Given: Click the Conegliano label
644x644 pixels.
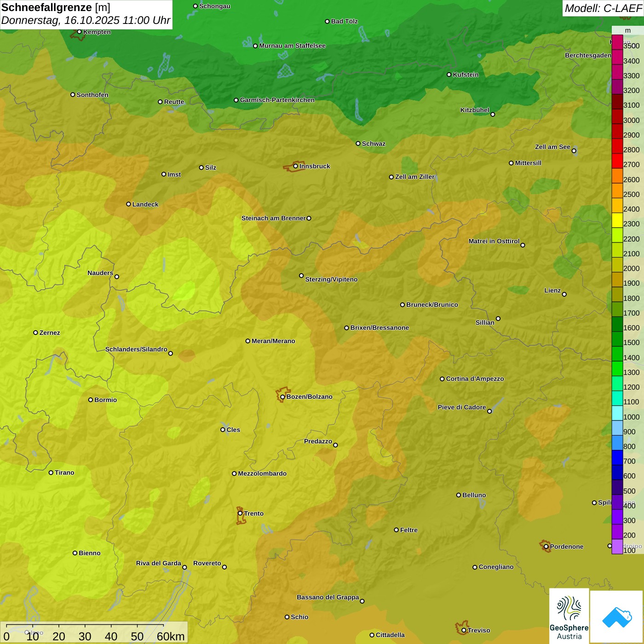Looking at the screenshot, I should click(x=496, y=567).
